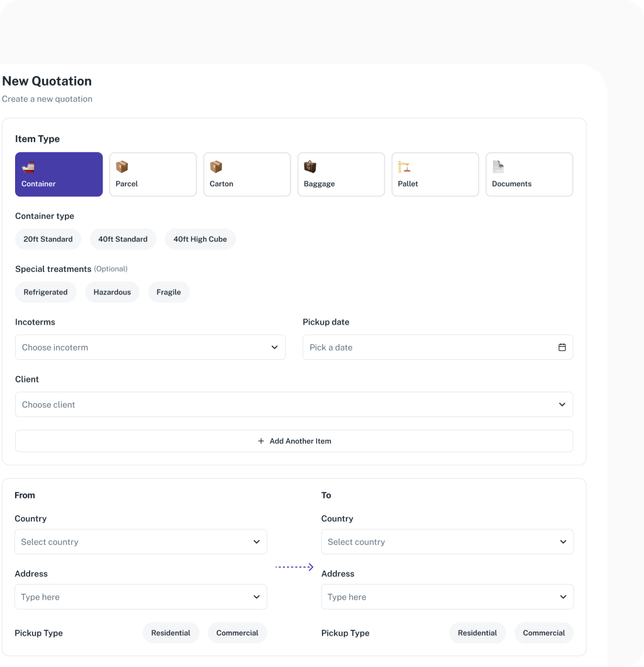Screen dimensions: 644x667
Task: Switch to the Documents item type
Action: click(529, 174)
